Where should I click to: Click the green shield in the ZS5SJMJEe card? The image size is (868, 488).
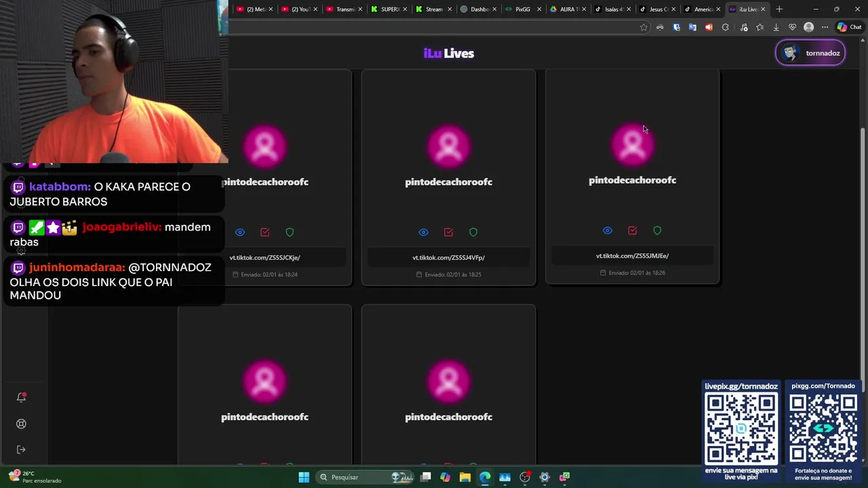click(x=657, y=230)
